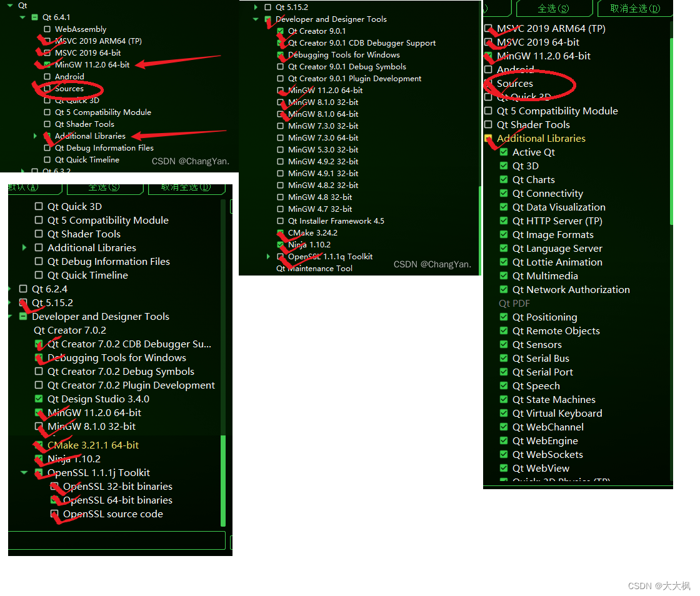Uncheck Active Qt library
The width and height of the screenshot is (700, 596).
coord(504,152)
